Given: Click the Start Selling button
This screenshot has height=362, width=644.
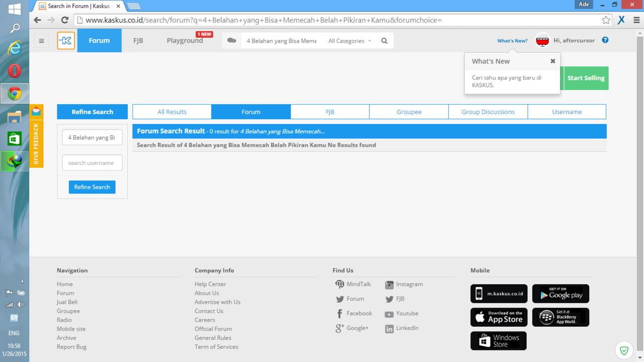Looking at the screenshot, I should click(x=586, y=78).
